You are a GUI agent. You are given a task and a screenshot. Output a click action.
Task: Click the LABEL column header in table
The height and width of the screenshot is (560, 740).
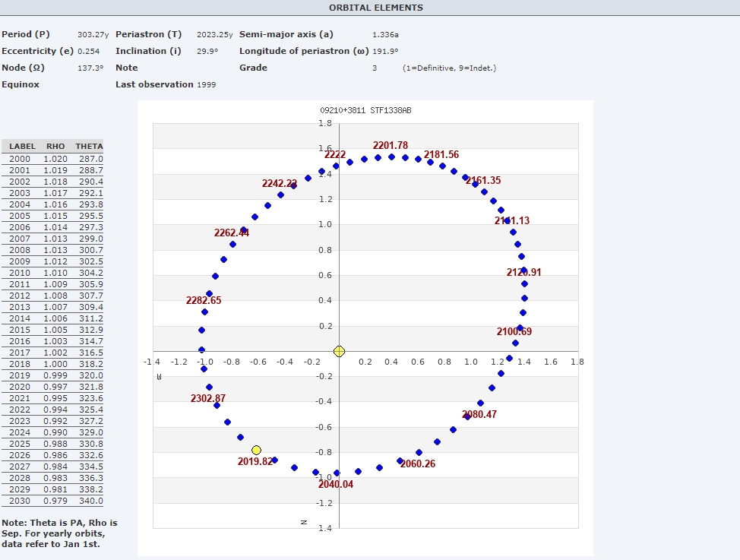coord(22,147)
